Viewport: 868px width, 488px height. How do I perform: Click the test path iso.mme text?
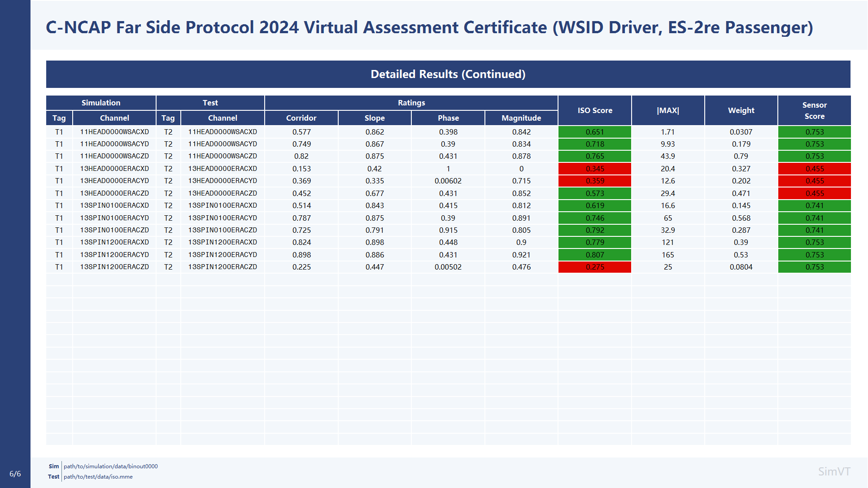pyautogui.click(x=98, y=477)
